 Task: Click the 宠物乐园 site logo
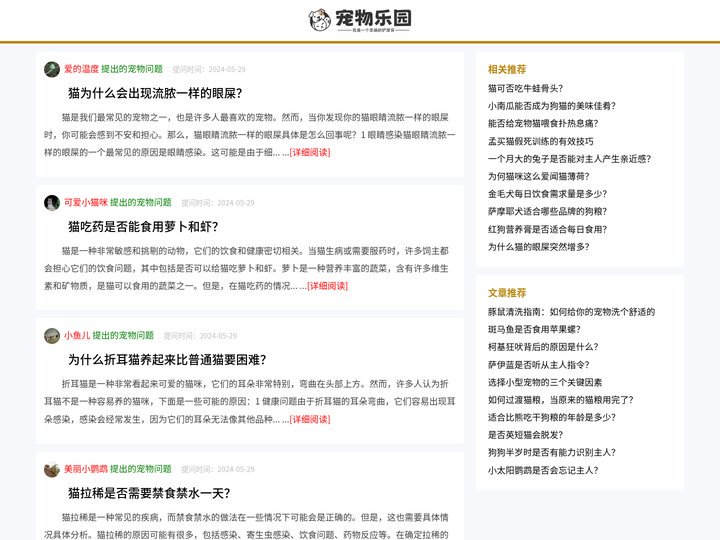click(360, 20)
